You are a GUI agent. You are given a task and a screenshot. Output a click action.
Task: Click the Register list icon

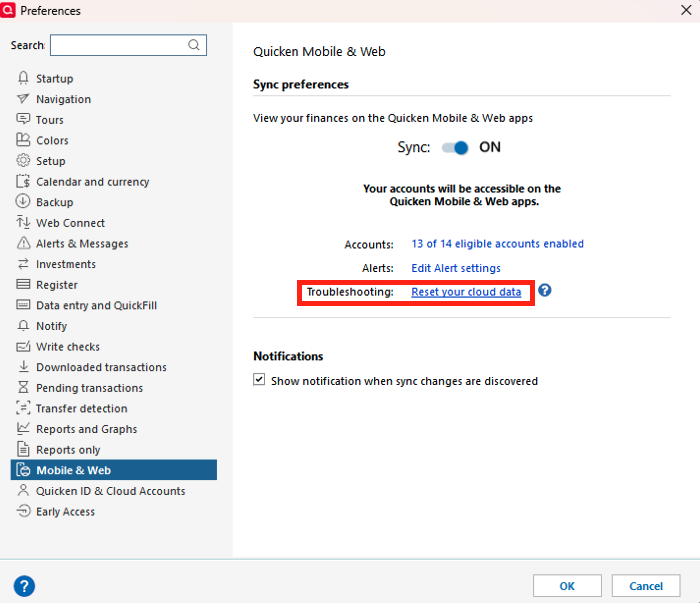23,284
